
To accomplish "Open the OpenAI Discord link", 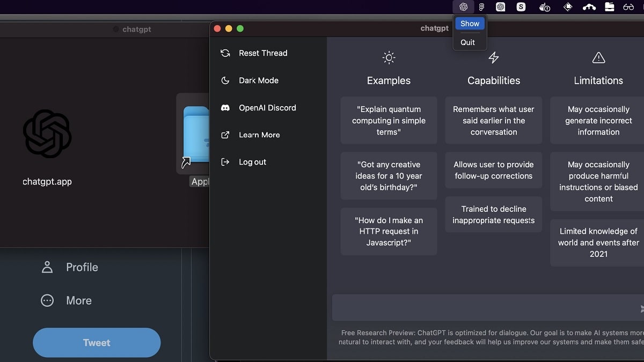I will click(x=267, y=108).
